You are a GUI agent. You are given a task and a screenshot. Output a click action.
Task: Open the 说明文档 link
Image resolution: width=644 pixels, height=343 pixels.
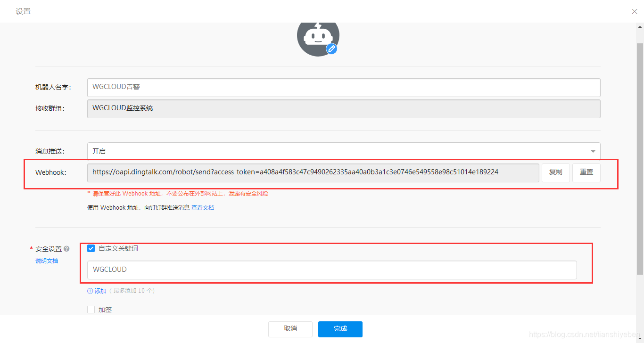coord(47,261)
